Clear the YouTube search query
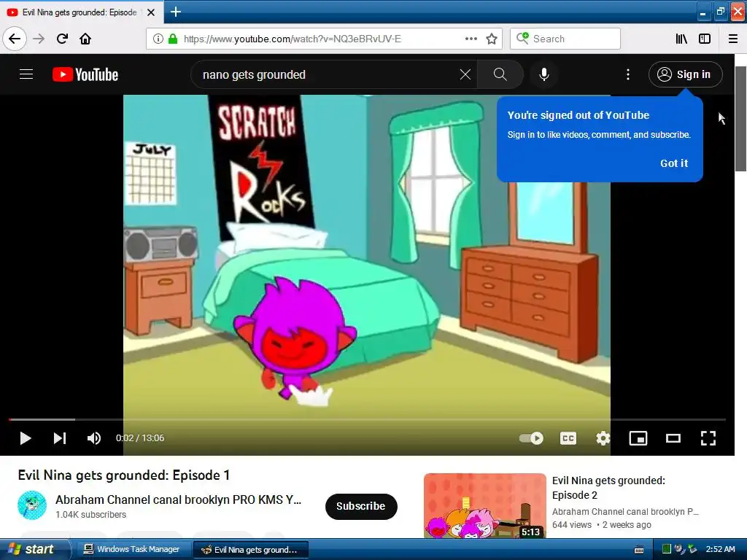Image resolution: width=747 pixels, height=560 pixels. [x=465, y=74]
